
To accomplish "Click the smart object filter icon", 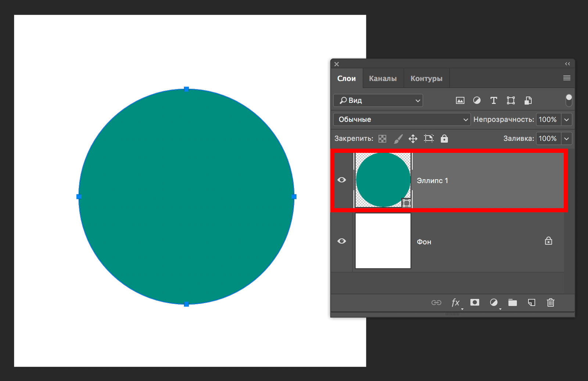I will pos(528,101).
